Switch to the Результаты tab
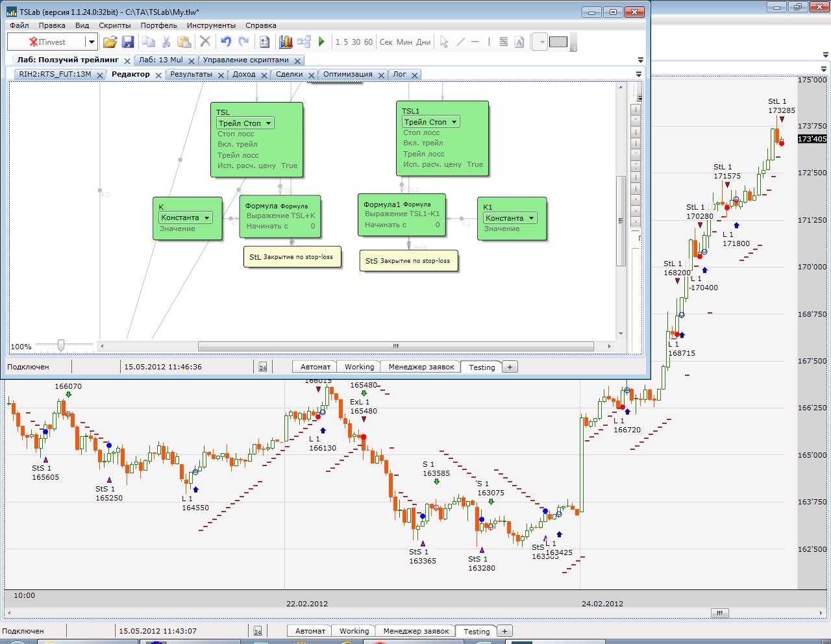 tap(191, 75)
